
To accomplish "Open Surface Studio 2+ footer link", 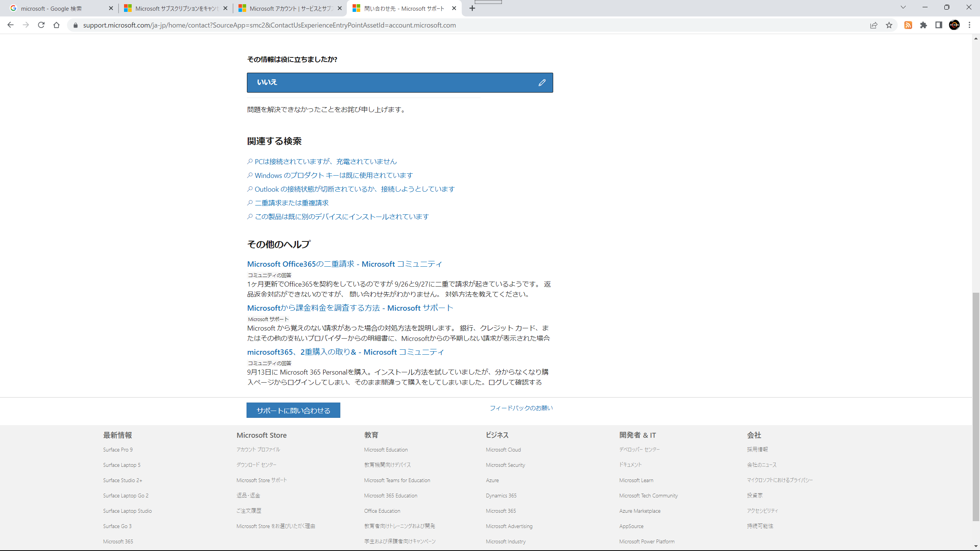I will (122, 480).
